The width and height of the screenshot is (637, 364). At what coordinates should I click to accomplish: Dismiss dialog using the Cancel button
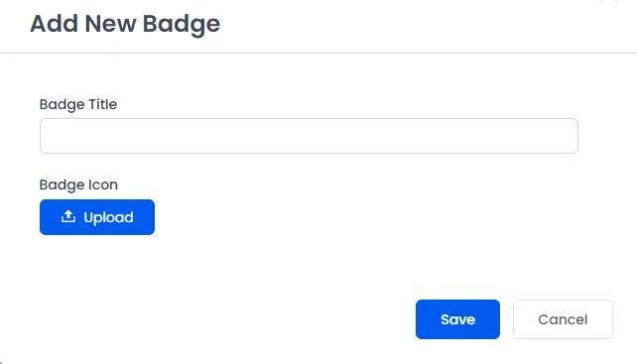coord(563,319)
